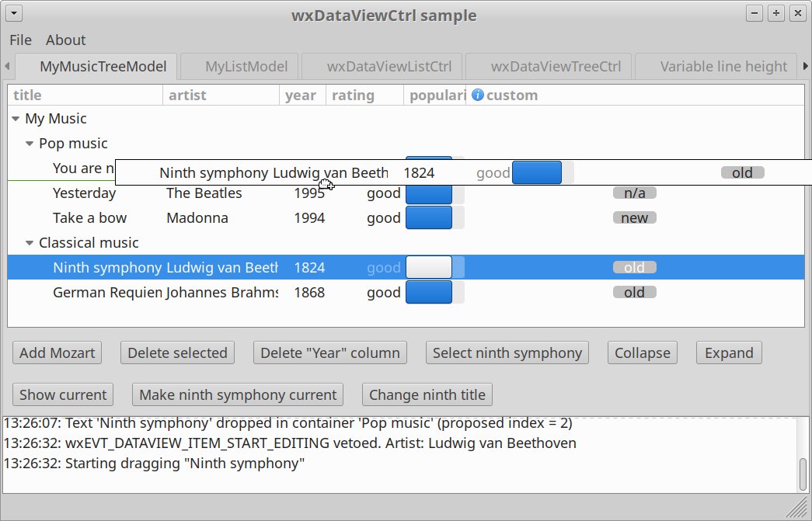Click the Madonna artist cell

(197, 218)
